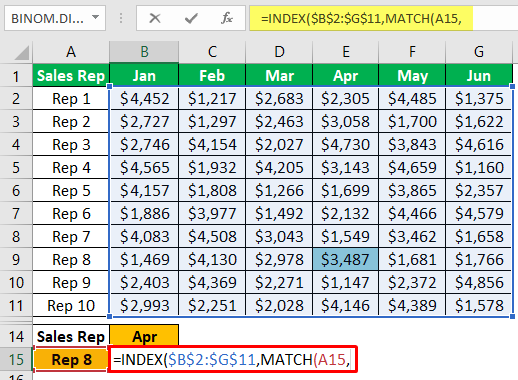Click the $4,856 cell

[479, 283]
